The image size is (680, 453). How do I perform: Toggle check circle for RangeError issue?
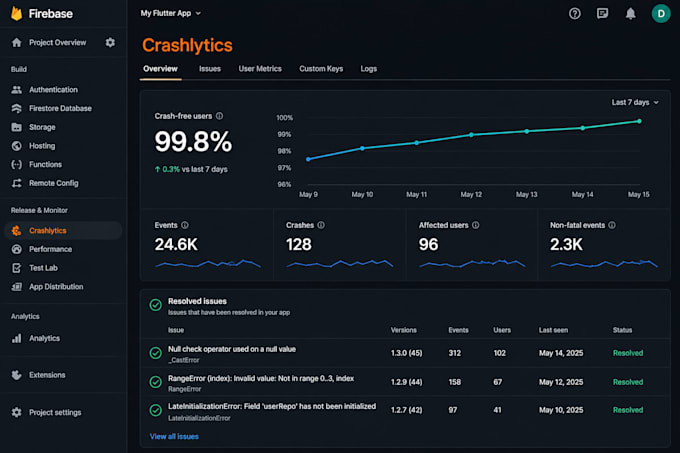tap(156, 382)
